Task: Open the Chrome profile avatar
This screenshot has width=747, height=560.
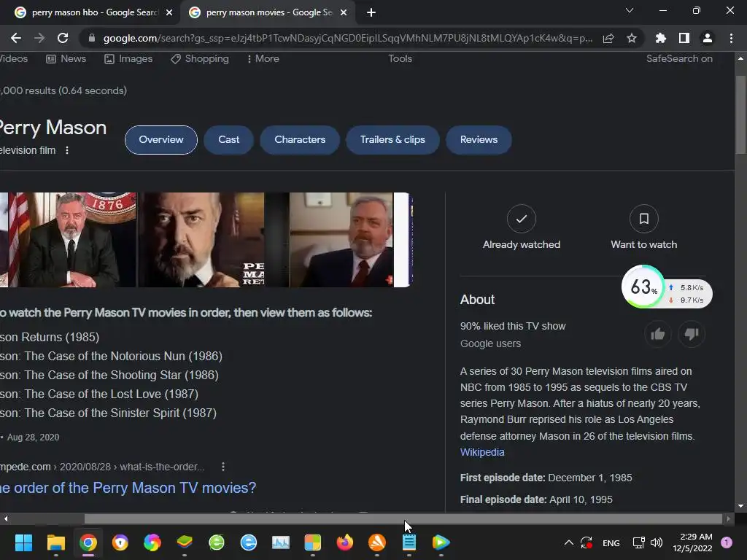Action: (708, 38)
